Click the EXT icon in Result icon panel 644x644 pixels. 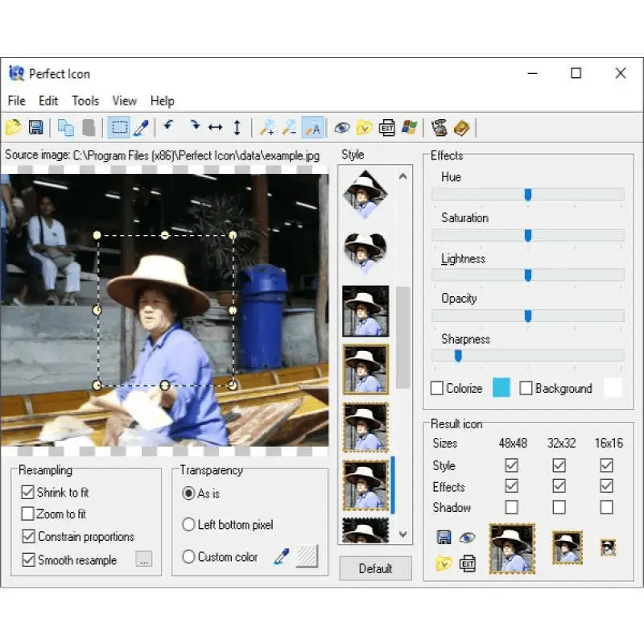467,564
